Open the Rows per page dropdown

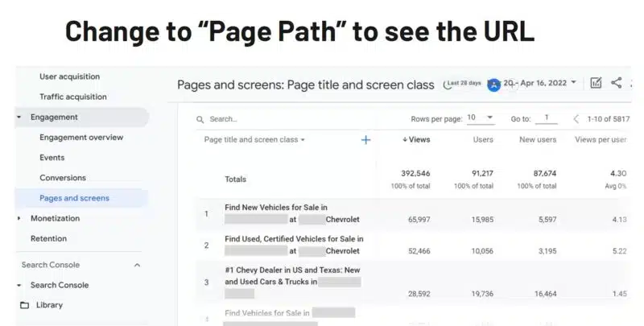[x=481, y=118]
